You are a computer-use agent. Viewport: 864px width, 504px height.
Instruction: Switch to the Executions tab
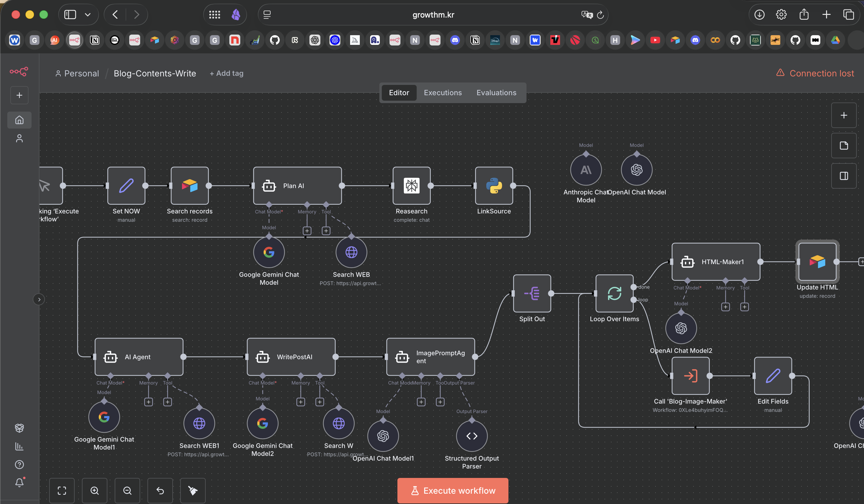pyautogui.click(x=443, y=92)
